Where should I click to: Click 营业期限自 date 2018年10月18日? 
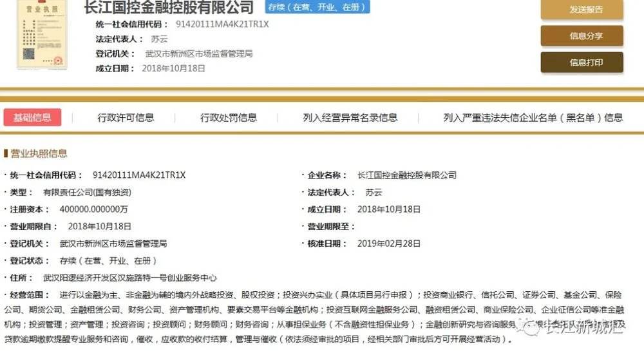[99, 226]
